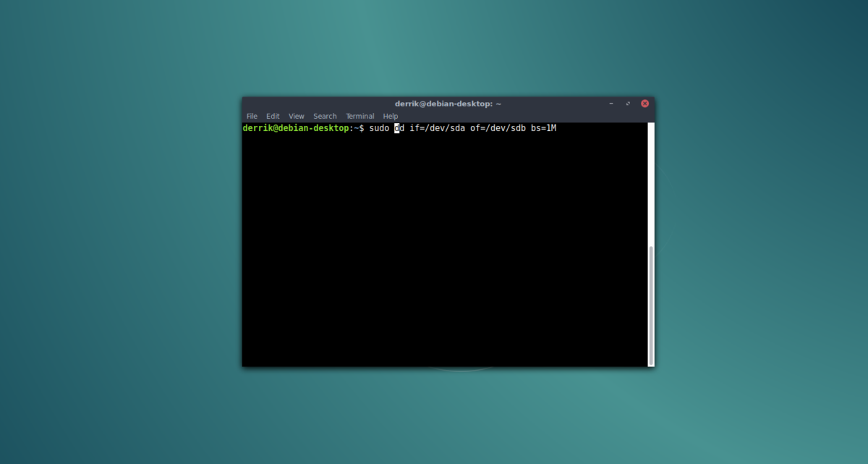
Task: Maximize the terminal window
Action: click(628, 104)
